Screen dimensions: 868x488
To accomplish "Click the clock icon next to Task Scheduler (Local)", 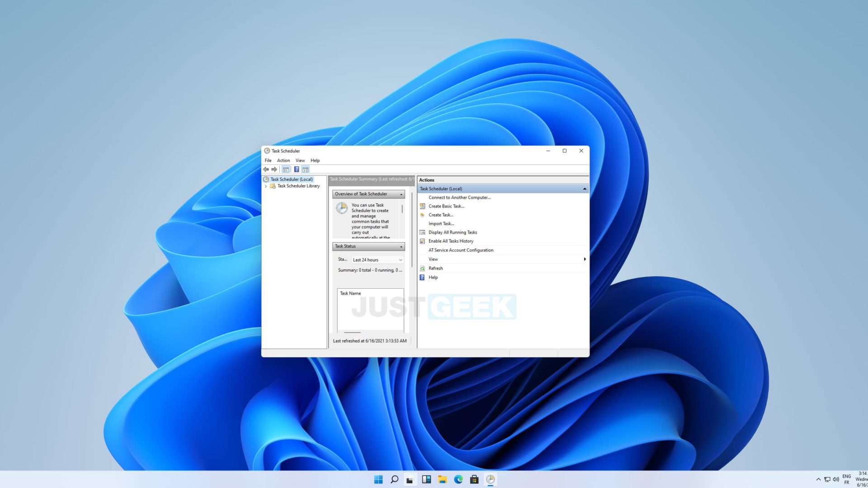I will click(x=266, y=179).
